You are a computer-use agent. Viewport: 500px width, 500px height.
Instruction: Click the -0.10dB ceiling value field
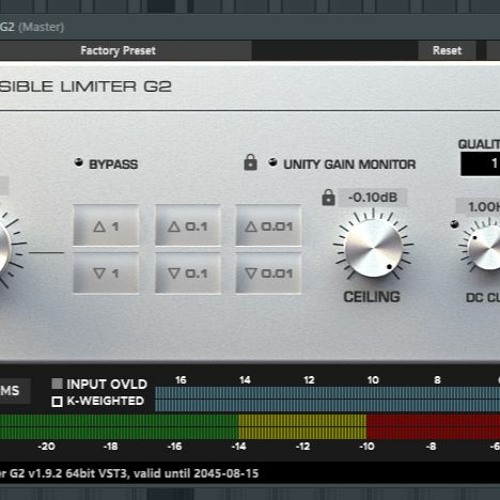pos(373,197)
